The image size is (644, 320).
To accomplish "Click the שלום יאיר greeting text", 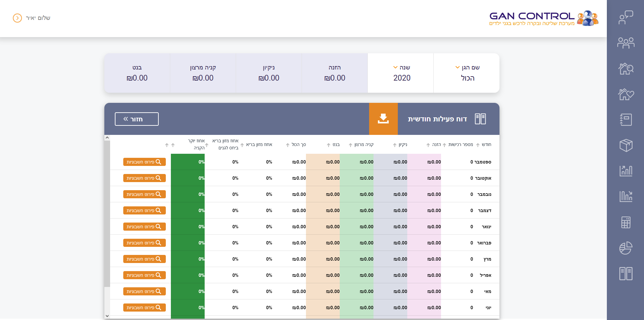I will pyautogui.click(x=38, y=18).
